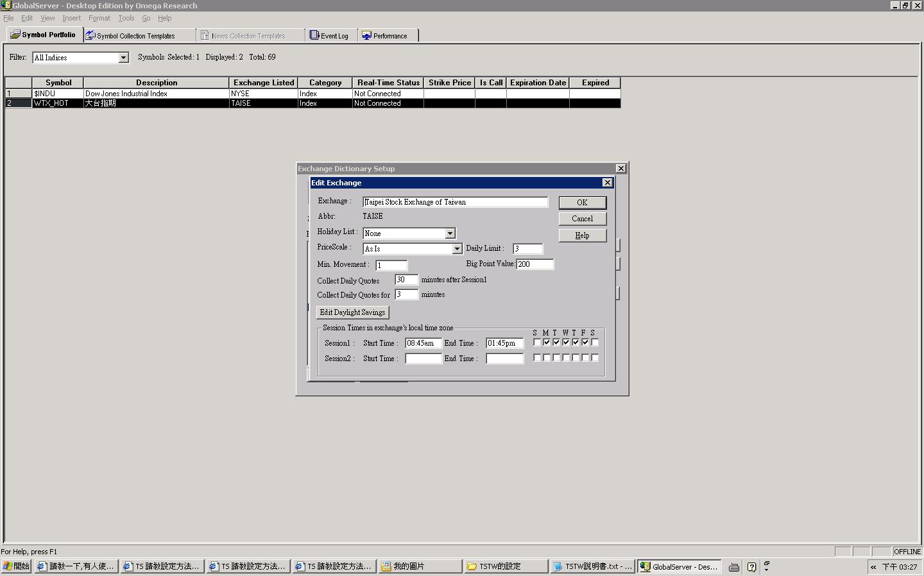Open the Insert menu
The height and width of the screenshot is (576, 924).
tap(71, 18)
